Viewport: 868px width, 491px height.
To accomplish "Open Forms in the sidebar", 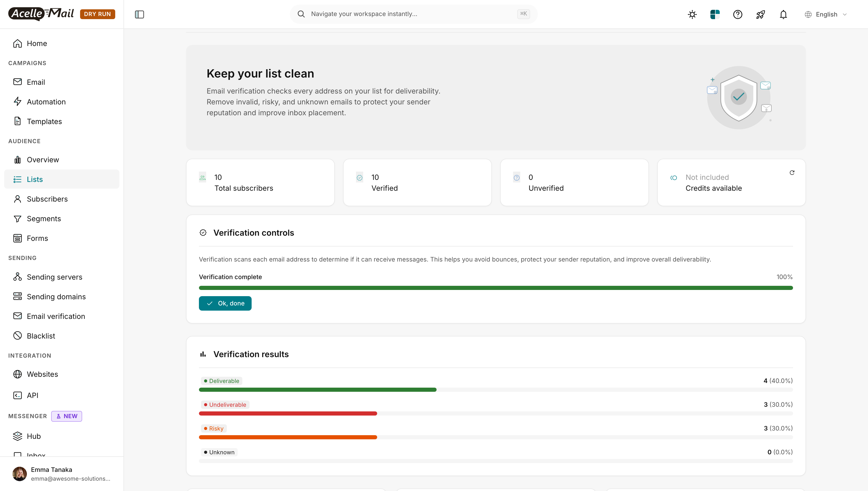I will [x=62, y=238].
